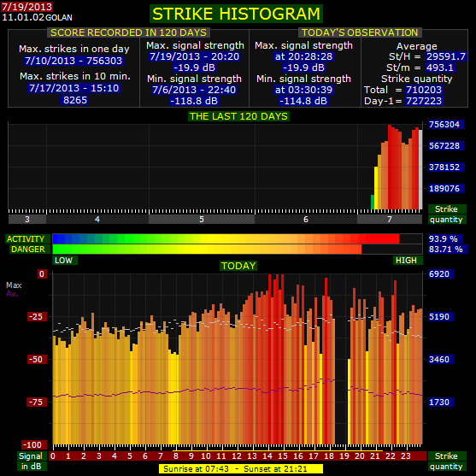Click the 'Signal in dB' label
Image resolution: width=476 pixels, height=476 pixels.
pyautogui.click(x=32, y=461)
